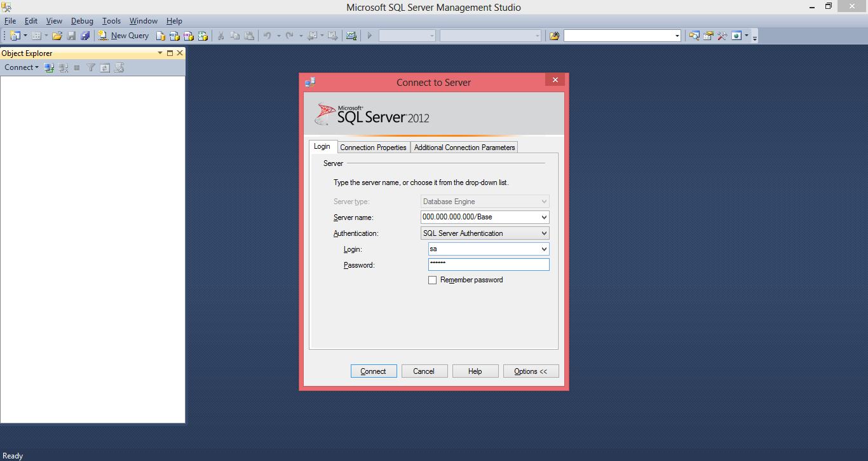Image resolution: width=868 pixels, height=461 pixels.
Task: Click the toolbar find text box
Action: tap(618, 36)
